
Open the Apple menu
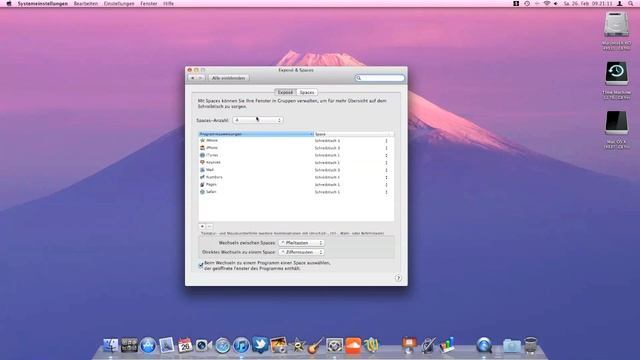9,3
